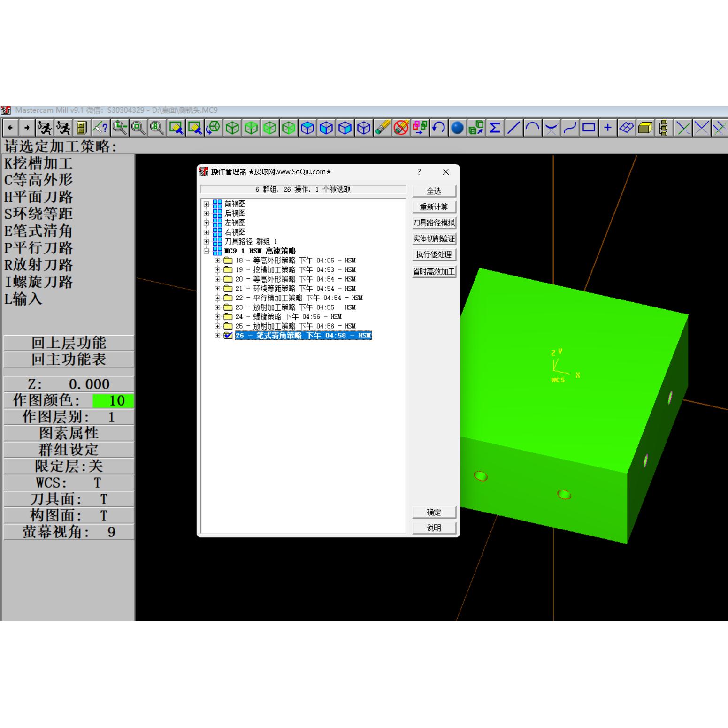The height and width of the screenshot is (728, 728).
Task: Choose K挖槽加工 from the strategy menu
Action: click(x=38, y=163)
